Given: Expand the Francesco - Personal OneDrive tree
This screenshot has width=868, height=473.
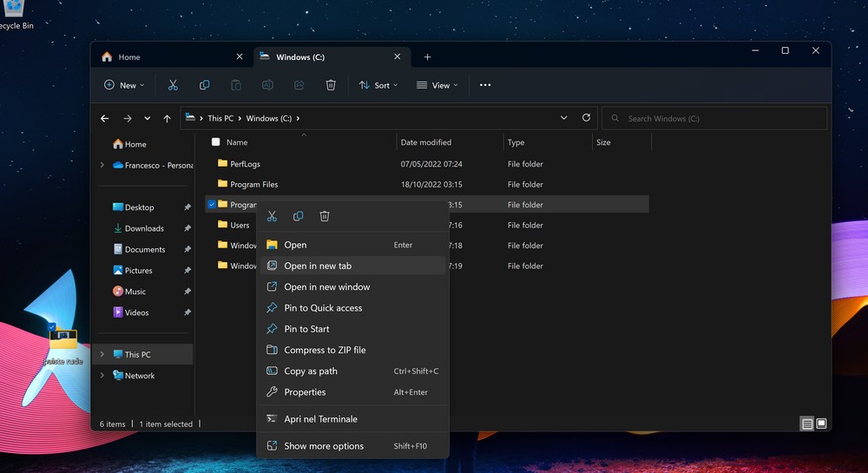Looking at the screenshot, I should [102, 165].
